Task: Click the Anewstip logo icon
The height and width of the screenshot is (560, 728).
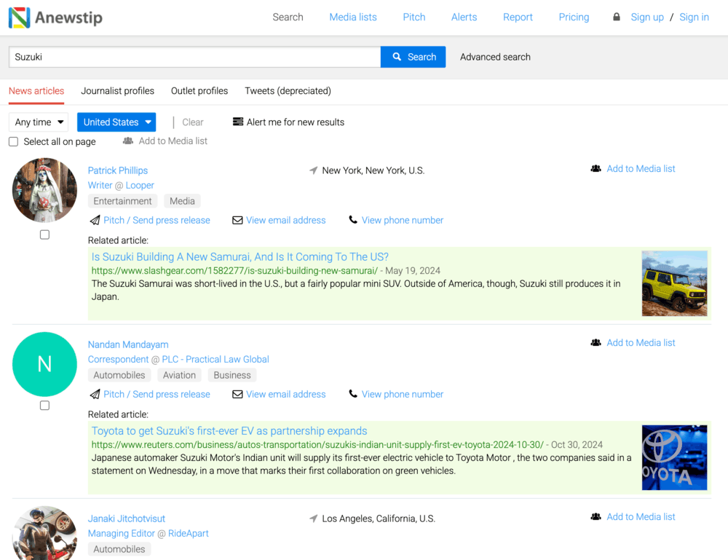Action: tap(20, 17)
